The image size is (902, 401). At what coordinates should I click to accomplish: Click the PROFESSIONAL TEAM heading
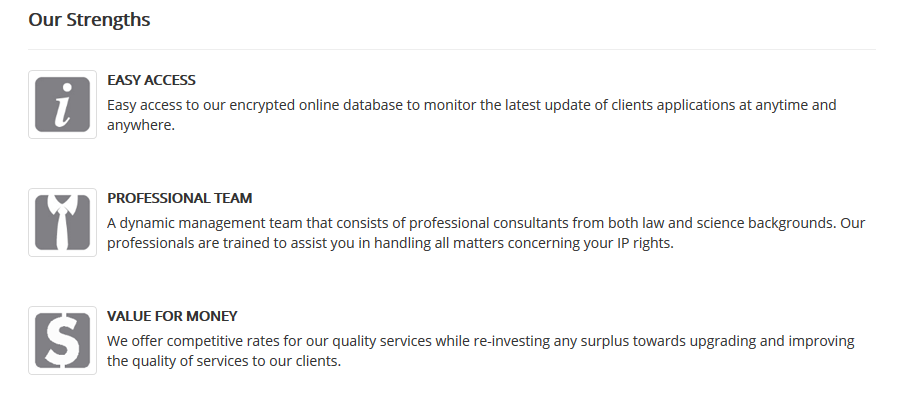(x=179, y=198)
